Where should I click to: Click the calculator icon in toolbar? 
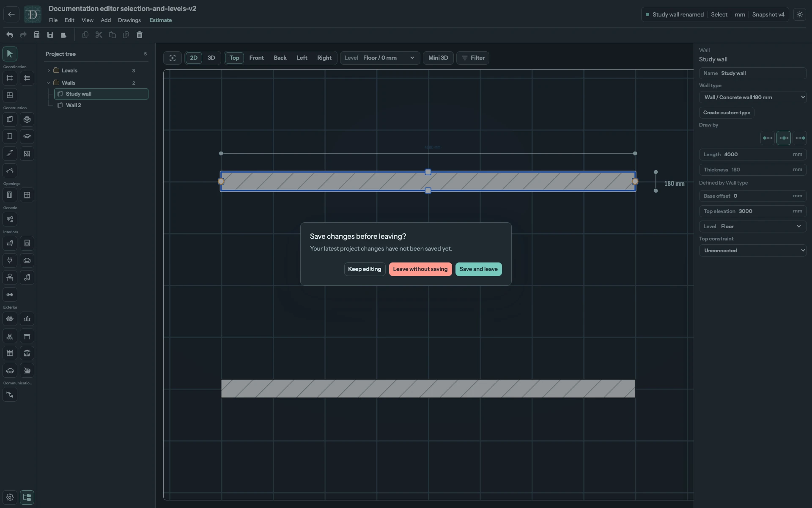coord(37,35)
